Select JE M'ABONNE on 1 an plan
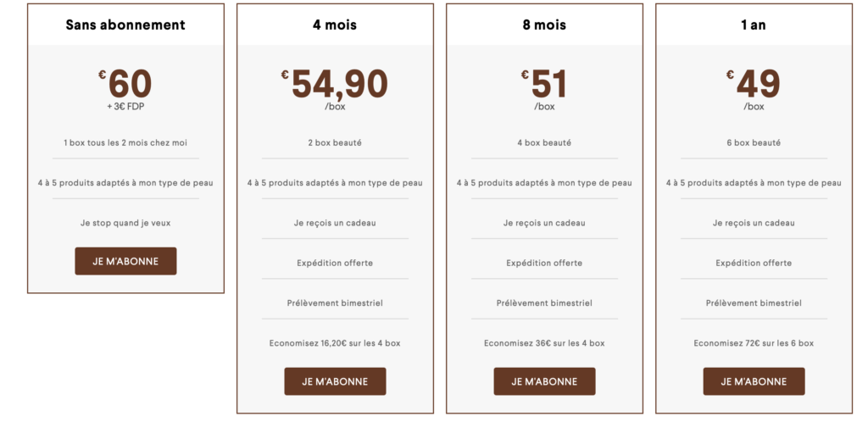 [754, 381]
